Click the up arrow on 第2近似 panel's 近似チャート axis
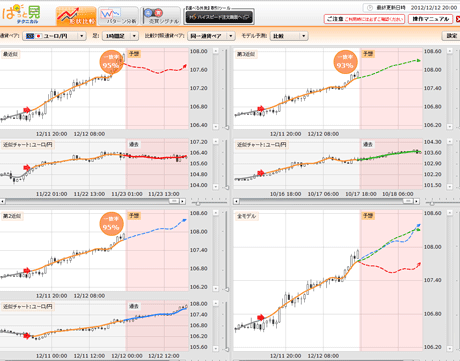The width and height of the screenshot is (460, 361). 216,303
